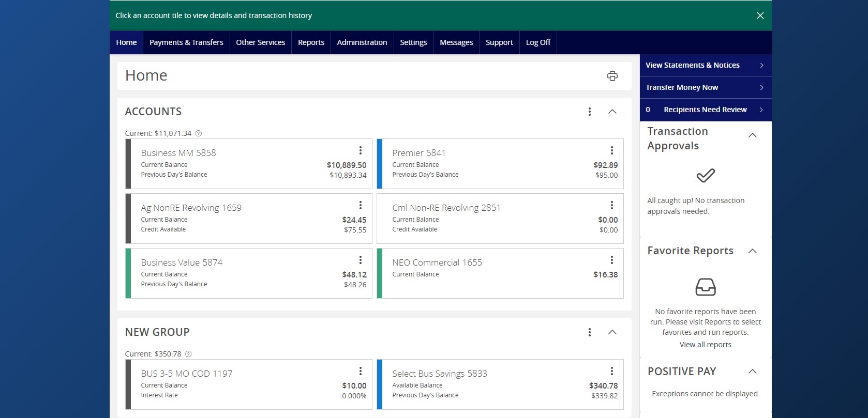Open options menu for NEW GROUP
Viewport: 868px width, 418px height.
[589, 332]
